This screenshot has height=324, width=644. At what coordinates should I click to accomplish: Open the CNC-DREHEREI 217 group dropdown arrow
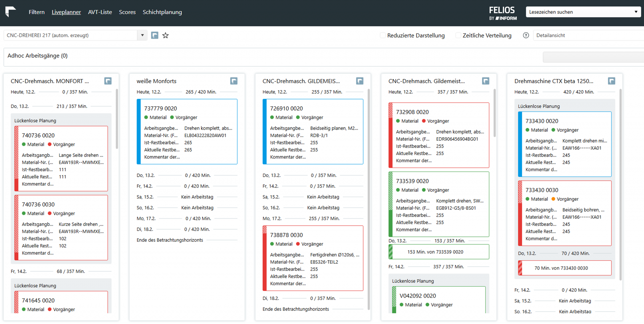pyautogui.click(x=142, y=35)
